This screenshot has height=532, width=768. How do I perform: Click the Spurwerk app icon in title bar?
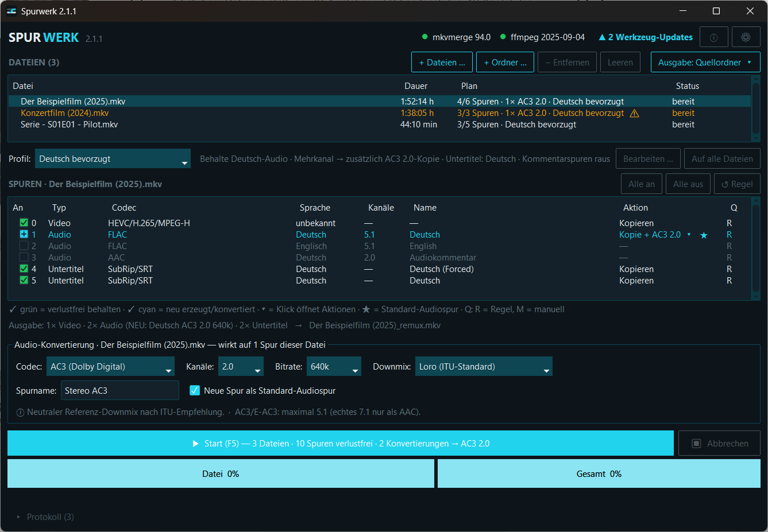11,11
